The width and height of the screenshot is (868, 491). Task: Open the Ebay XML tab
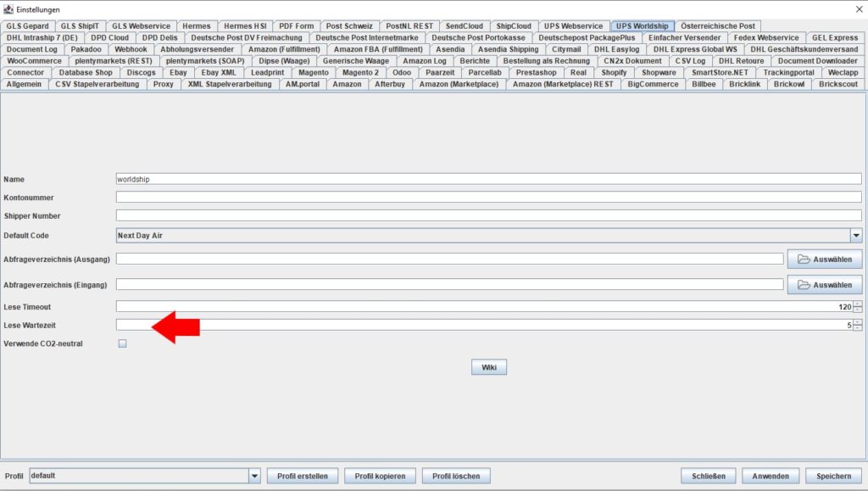point(219,73)
